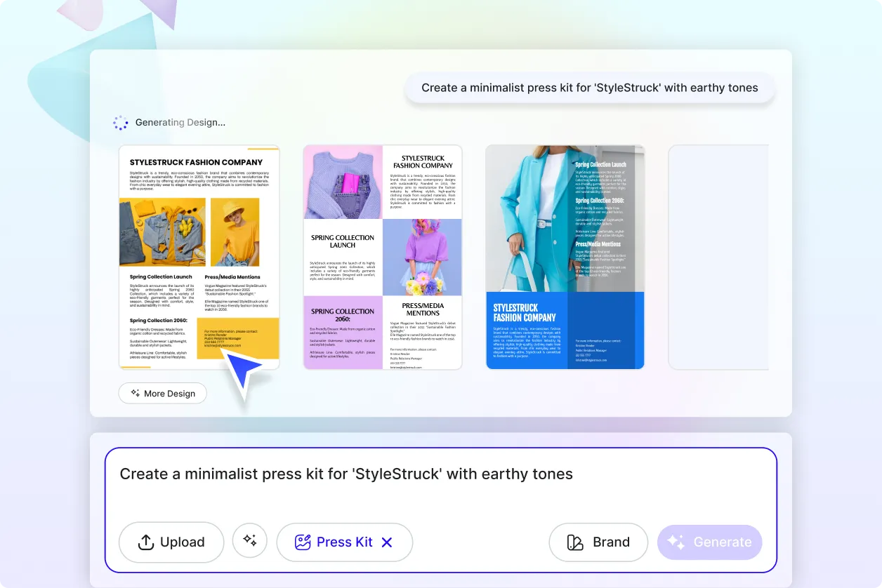Click the fourth loading design placeholder

coord(718,257)
